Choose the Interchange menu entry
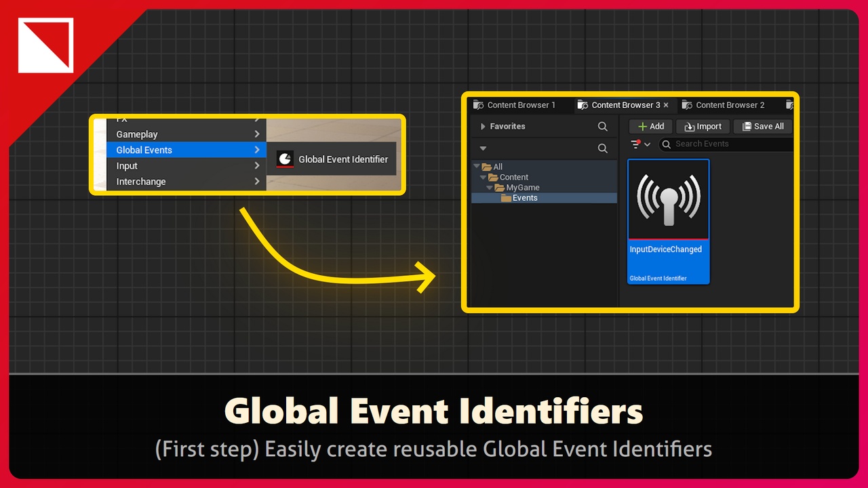Image resolution: width=868 pixels, height=488 pixels. coord(186,181)
